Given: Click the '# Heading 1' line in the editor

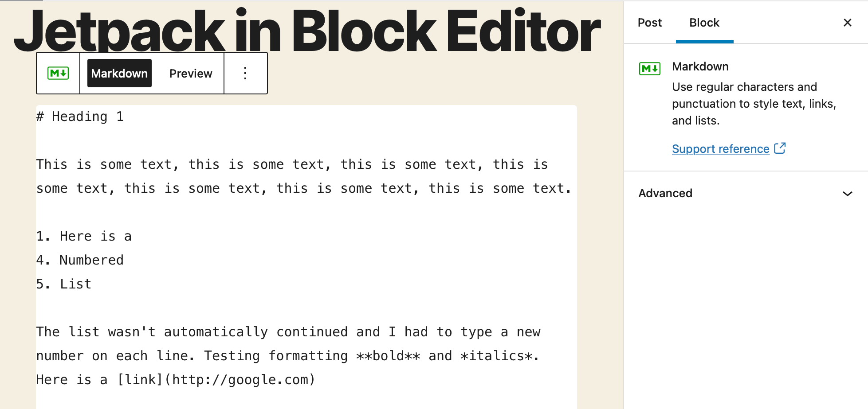Looking at the screenshot, I should [x=80, y=117].
